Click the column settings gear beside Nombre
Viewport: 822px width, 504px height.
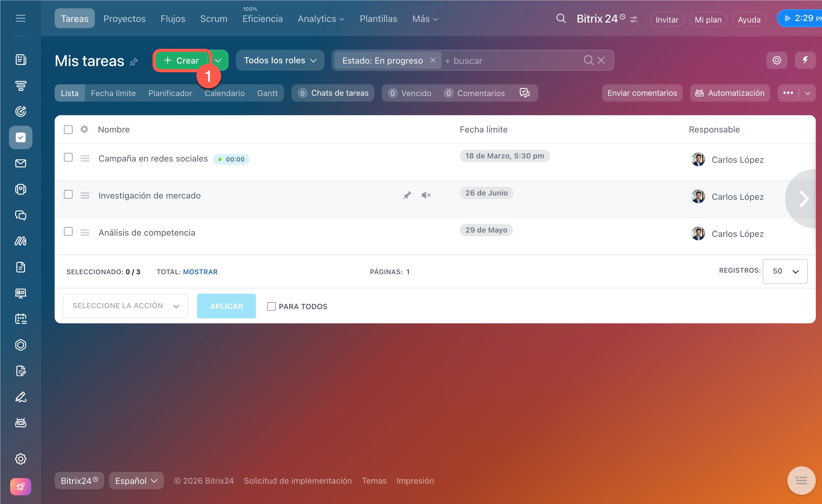84,129
